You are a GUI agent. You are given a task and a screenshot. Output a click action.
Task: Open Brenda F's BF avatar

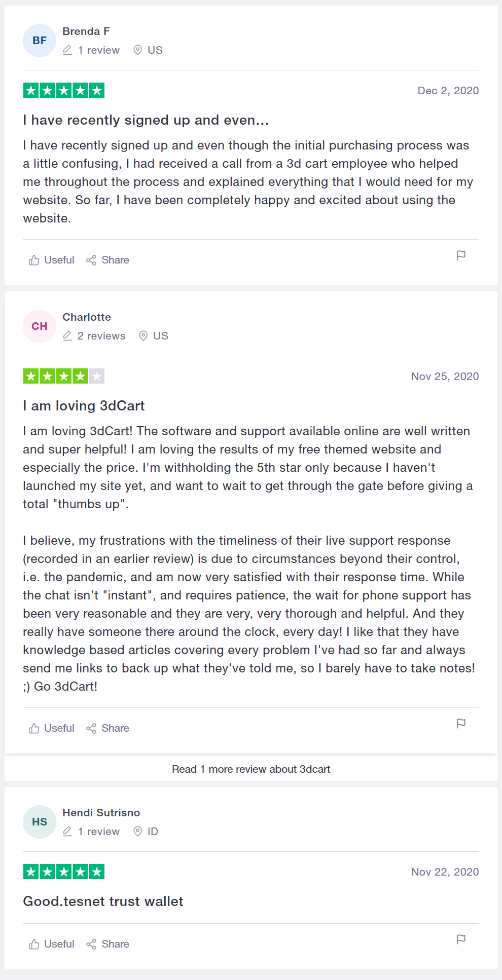40,41
